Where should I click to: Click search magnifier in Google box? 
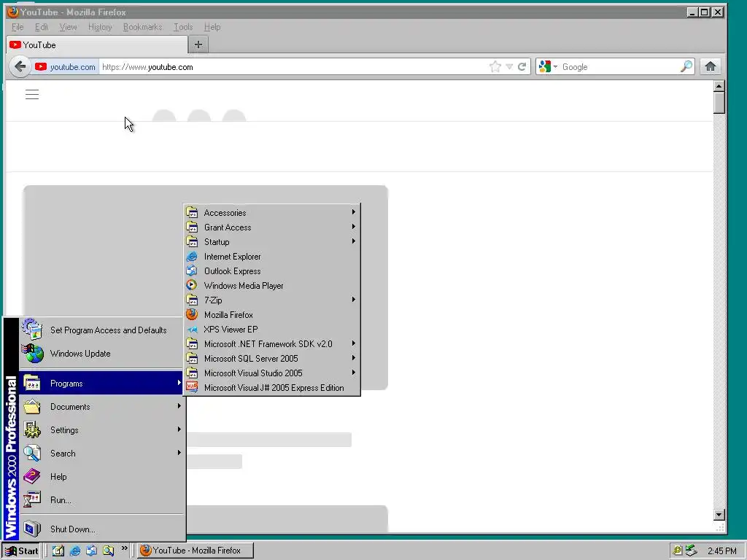pyautogui.click(x=686, y=66)
